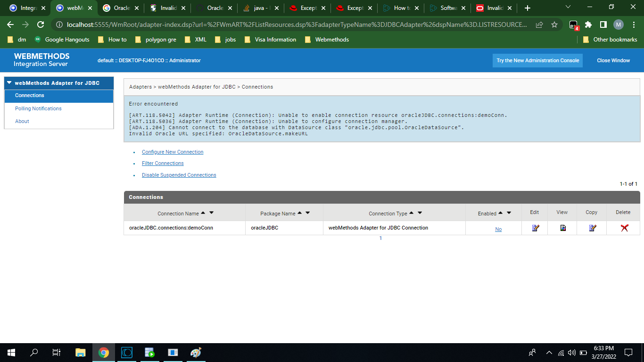Share this page from the address bar

tap(539, 25)
